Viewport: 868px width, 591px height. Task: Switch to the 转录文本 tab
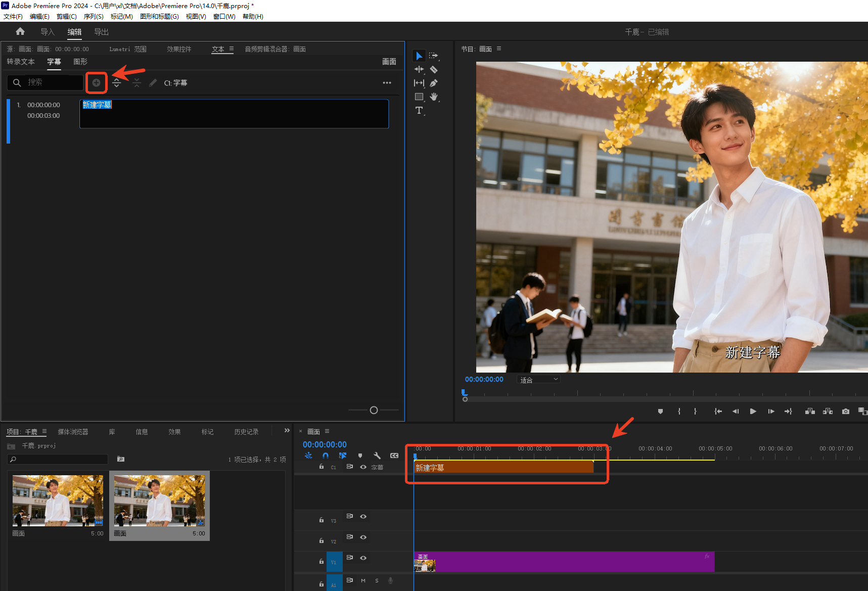pos(21,62)
